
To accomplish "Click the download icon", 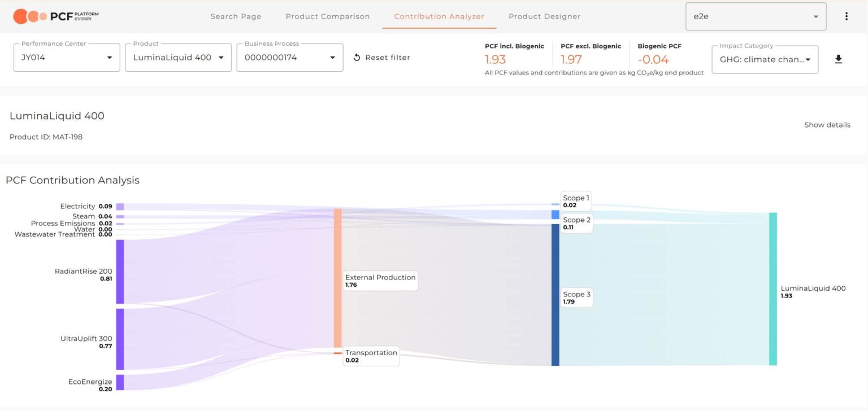I will pos(838,59).
